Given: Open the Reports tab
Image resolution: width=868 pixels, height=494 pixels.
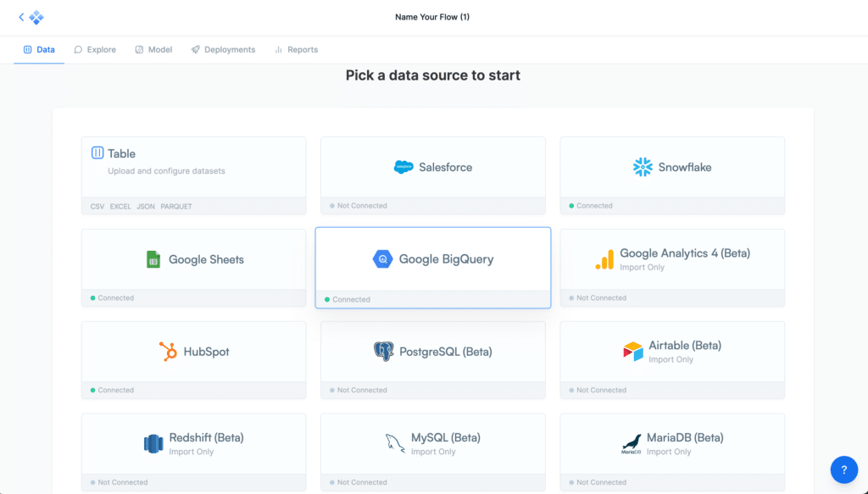Looking at the screenshot, I should 296,50.
